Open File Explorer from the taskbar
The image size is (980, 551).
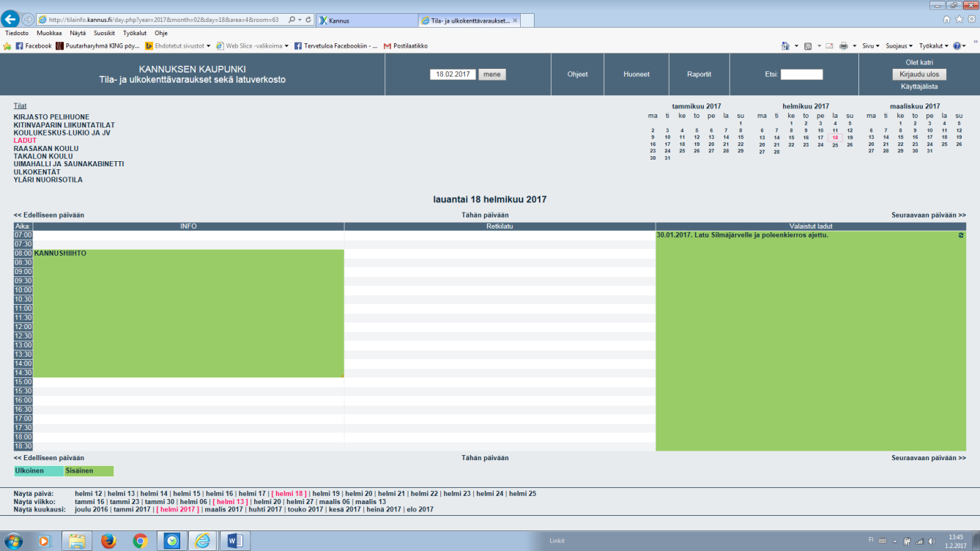pos(76,541)
